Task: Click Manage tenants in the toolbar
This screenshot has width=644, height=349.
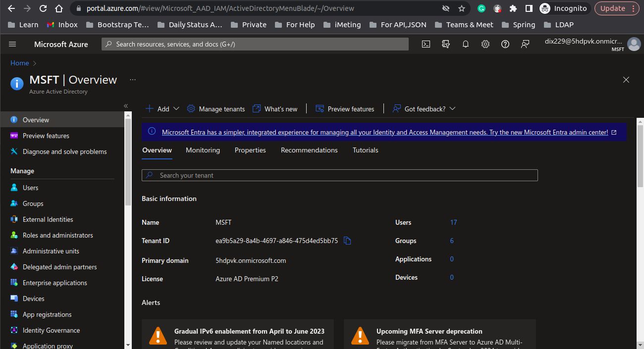Action: [x=215, y=109]
